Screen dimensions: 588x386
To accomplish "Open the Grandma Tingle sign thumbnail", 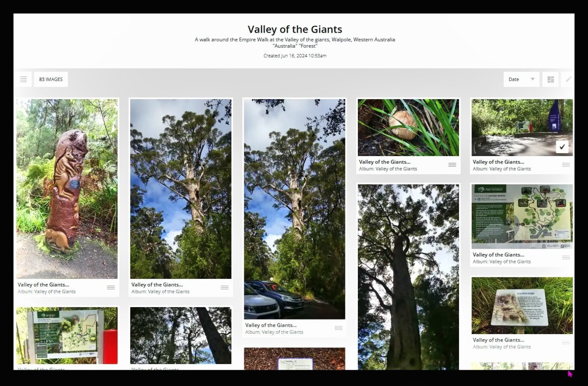I will point(522,305).
